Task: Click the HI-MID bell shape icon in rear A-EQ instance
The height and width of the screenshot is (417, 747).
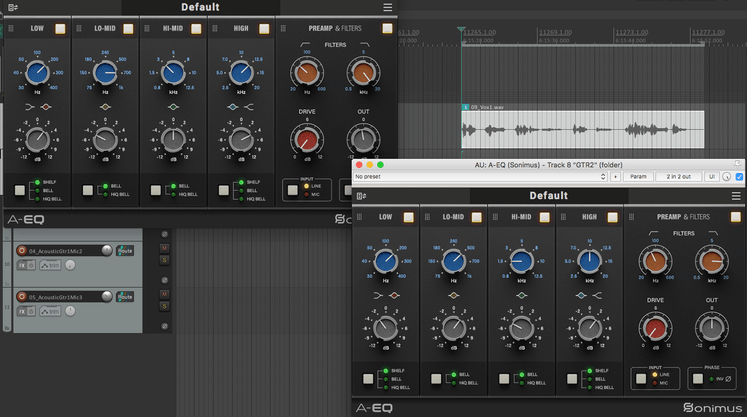Action: coord(173,107)
